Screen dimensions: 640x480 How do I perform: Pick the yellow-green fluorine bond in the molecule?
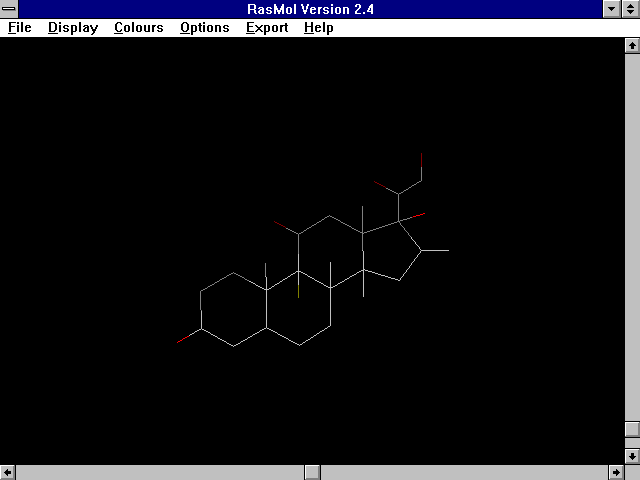tap(298, 289)
